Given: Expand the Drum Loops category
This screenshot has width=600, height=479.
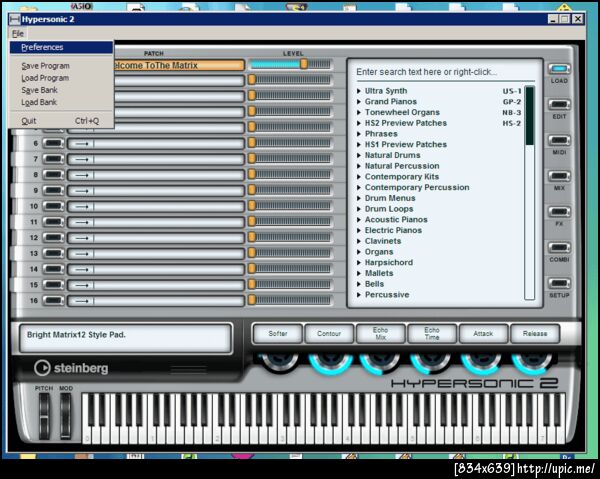Looking at the screenshot, I should tap(359, 209).
